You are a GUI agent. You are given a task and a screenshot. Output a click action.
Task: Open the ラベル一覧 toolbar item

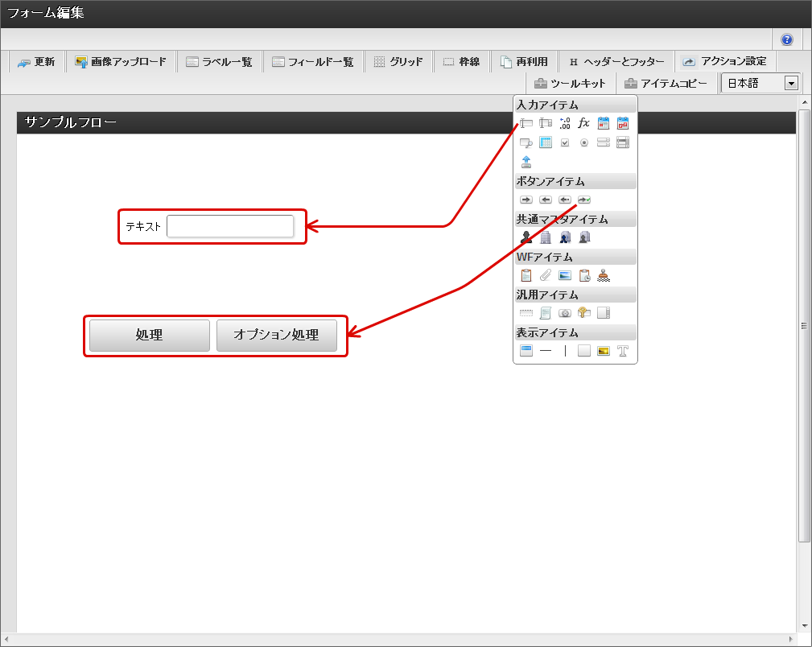tap(219, 62)
